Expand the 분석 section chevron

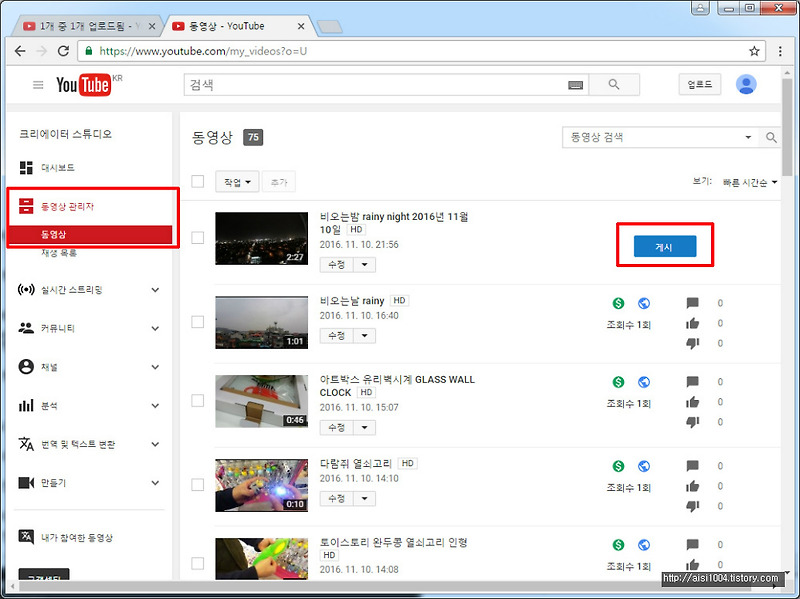[155, 406]
